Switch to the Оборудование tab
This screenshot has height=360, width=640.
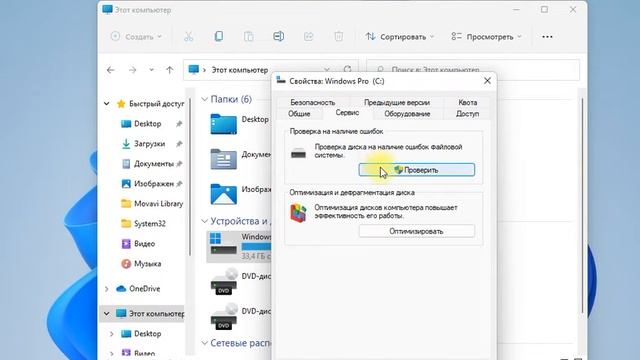coord(407,114)
